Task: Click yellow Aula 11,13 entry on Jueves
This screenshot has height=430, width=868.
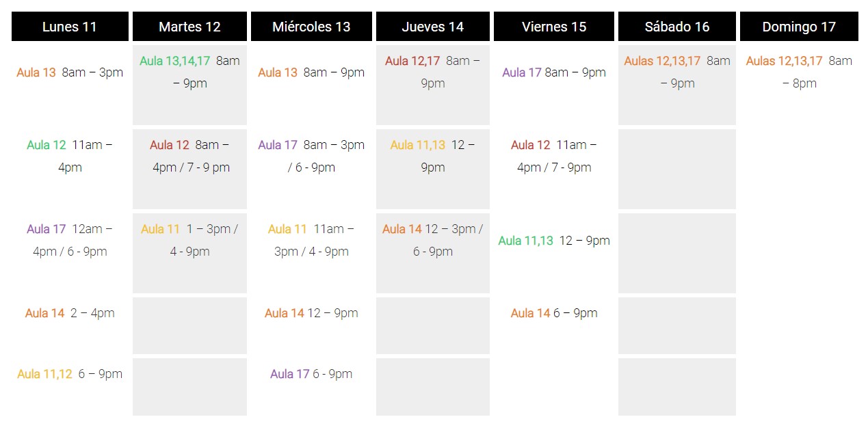Action: point(433,156)
